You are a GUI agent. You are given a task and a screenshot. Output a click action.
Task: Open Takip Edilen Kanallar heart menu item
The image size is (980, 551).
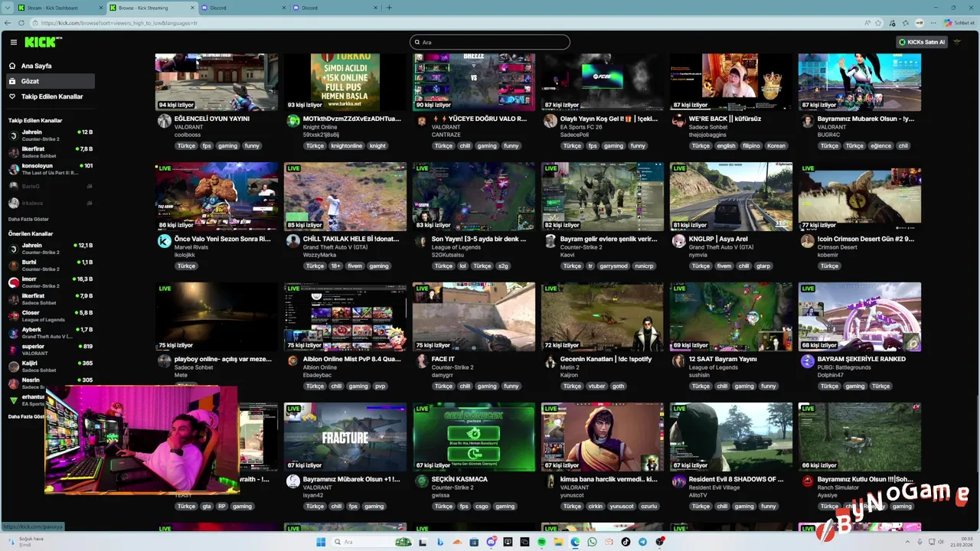pyautogui.click(x=52, y=96)
